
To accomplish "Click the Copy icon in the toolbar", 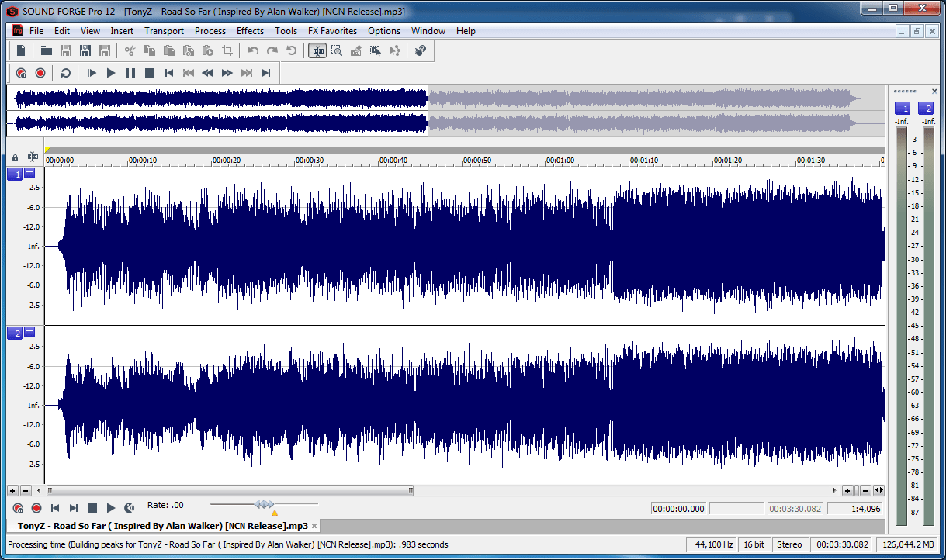I will (x=149, y=50).
